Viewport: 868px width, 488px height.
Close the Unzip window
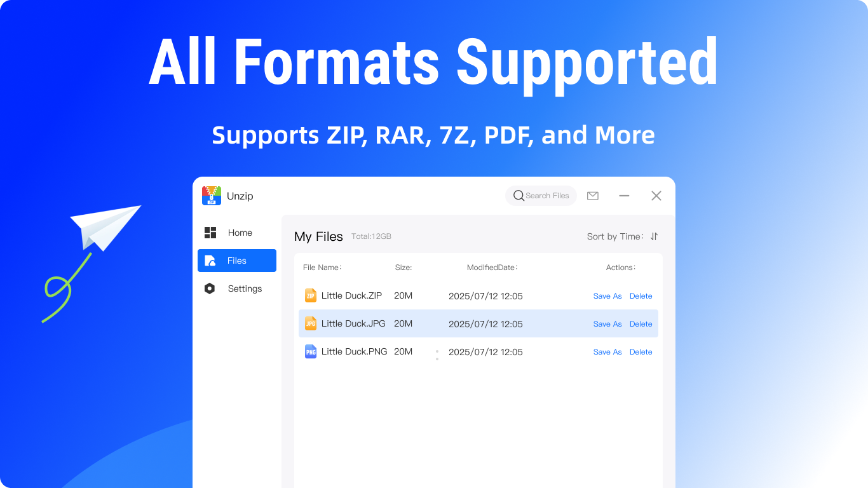coord(656,196)
